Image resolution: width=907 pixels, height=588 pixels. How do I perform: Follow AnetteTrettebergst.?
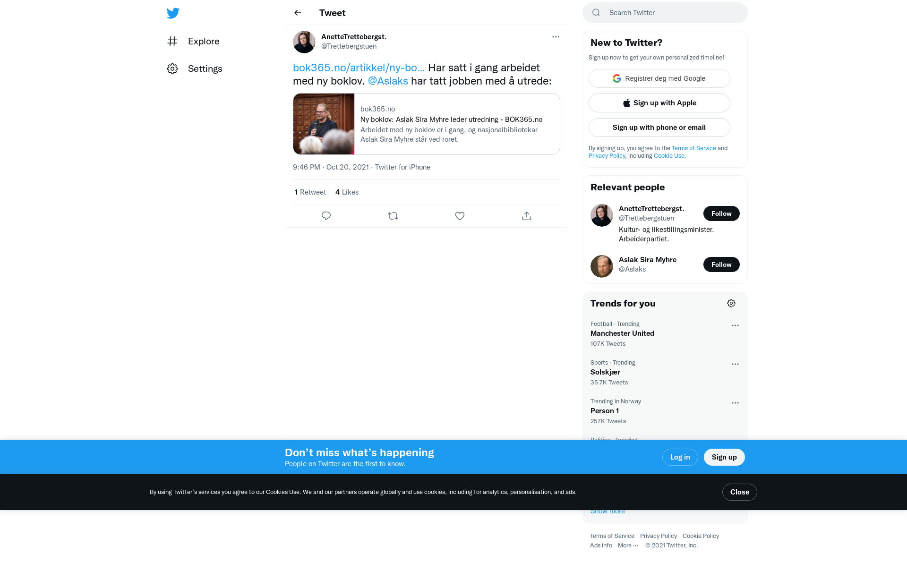(721, 213)
